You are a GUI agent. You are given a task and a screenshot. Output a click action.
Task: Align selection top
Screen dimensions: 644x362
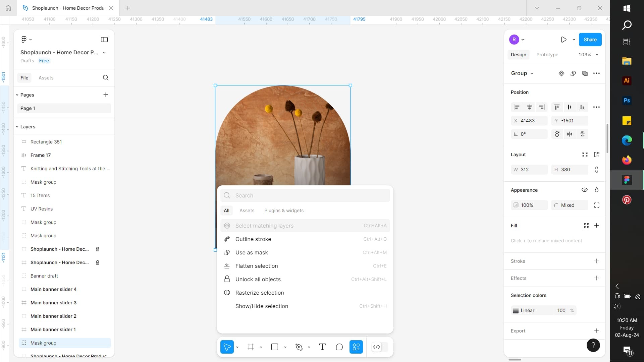(x=557, y=107)
